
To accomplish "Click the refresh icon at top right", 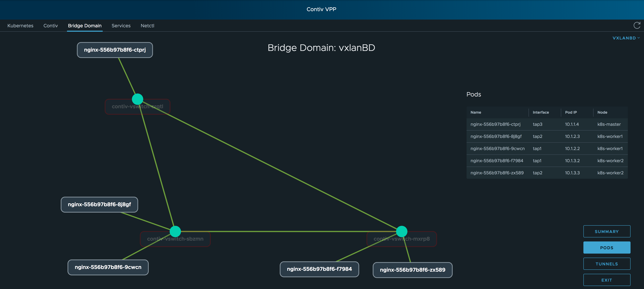I will (637, 25).
